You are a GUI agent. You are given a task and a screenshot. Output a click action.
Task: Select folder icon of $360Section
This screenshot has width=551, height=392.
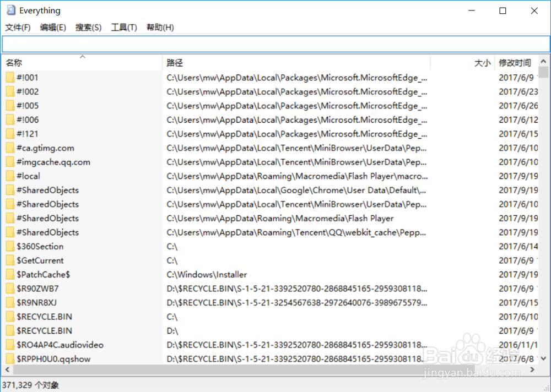pos(10,246)
